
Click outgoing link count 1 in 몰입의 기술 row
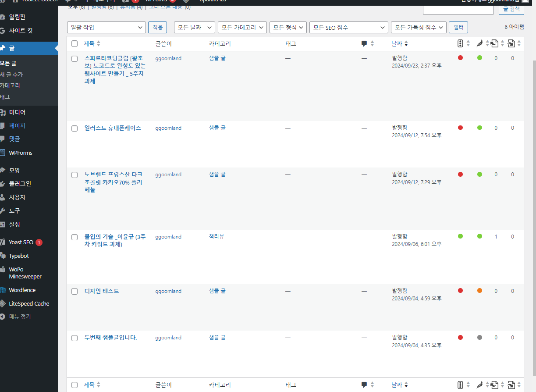click(496, 236)
